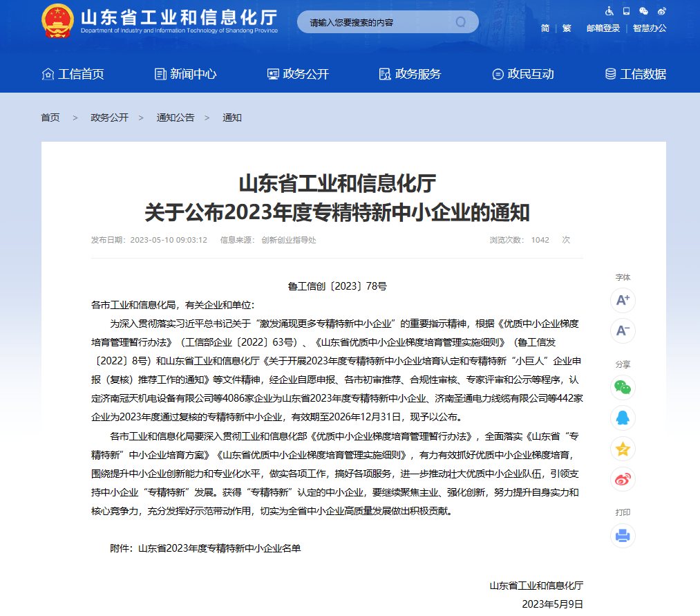The width and height of the screenshot is (700, 616).
Task: Open 新闻中心 navigation menu
Action: [x=185, y=74]
